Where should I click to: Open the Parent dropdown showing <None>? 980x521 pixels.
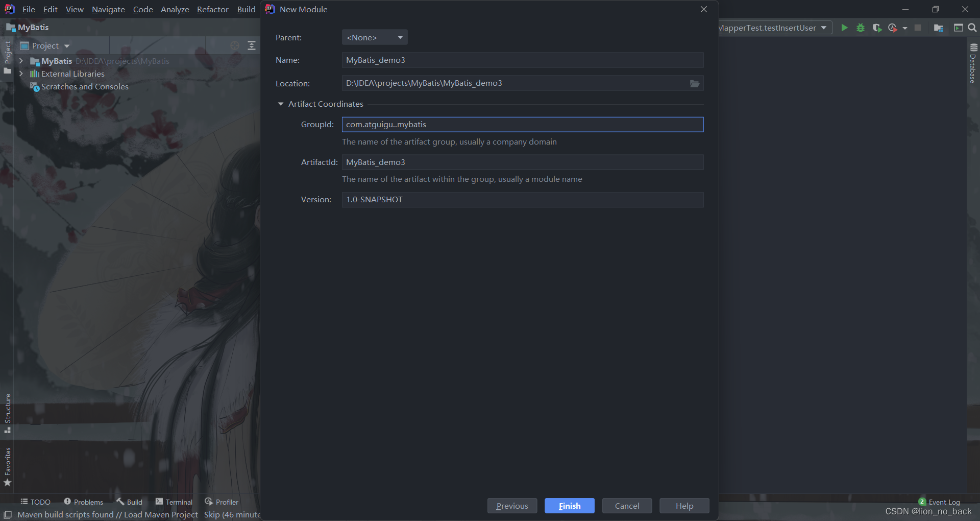tap(375, 37)
